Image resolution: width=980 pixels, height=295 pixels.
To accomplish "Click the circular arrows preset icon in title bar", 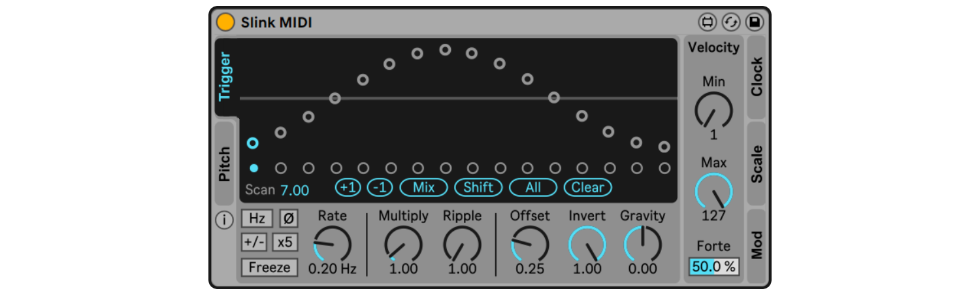I will [731, 22].
